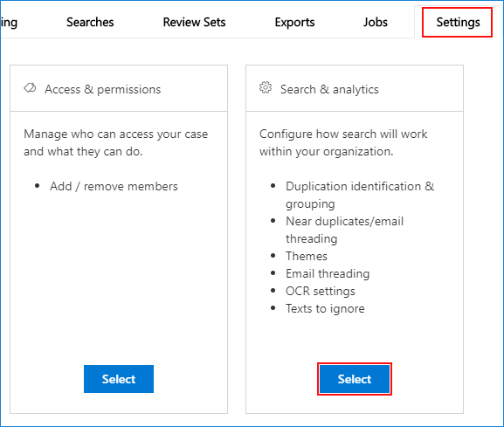
Task: Click 'Manage who can access your case' text
Action: pos(115,134)
